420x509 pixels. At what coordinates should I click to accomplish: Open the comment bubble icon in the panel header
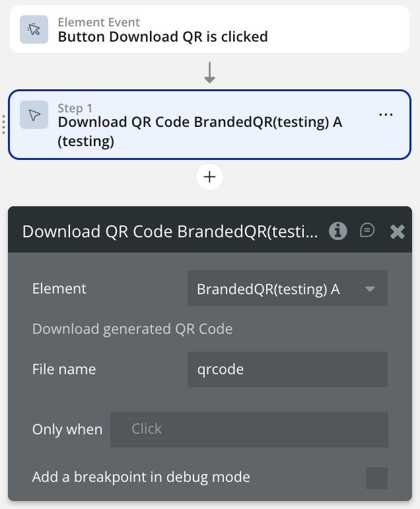367,231
